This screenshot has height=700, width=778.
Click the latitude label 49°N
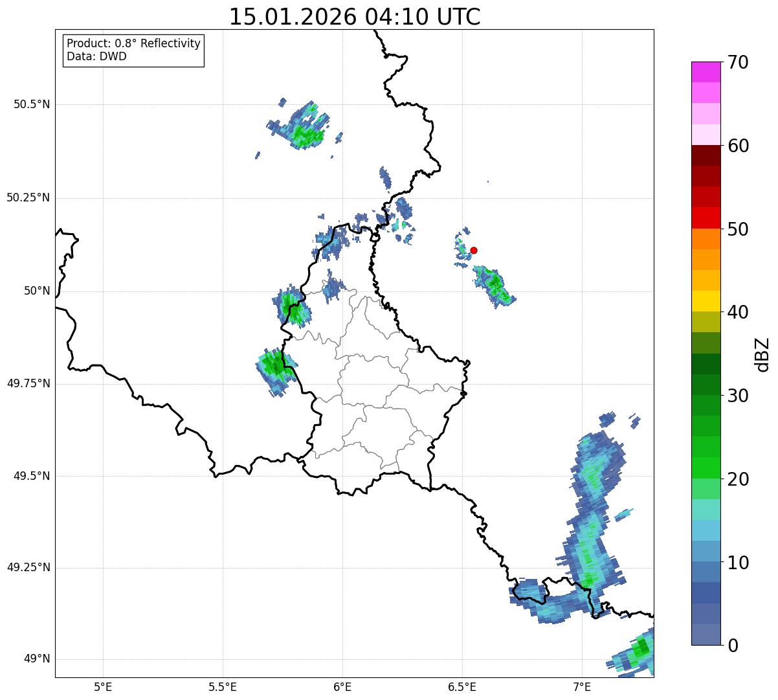click(37, 659)
